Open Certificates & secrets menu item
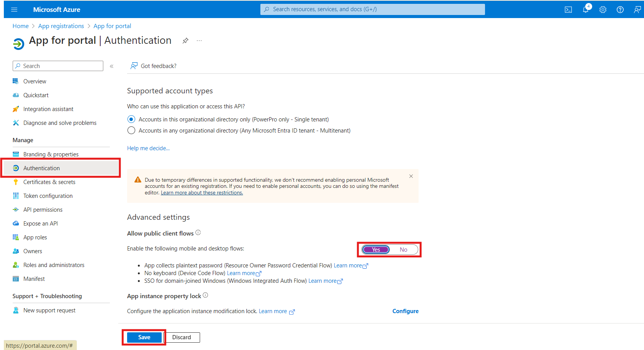The image size is (644, 350). pos(49,182)
